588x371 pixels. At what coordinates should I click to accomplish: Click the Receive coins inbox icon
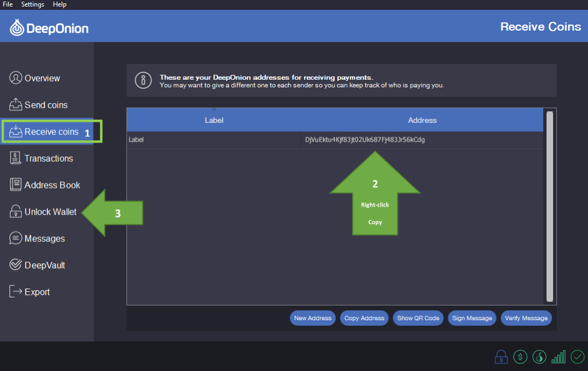15,131
